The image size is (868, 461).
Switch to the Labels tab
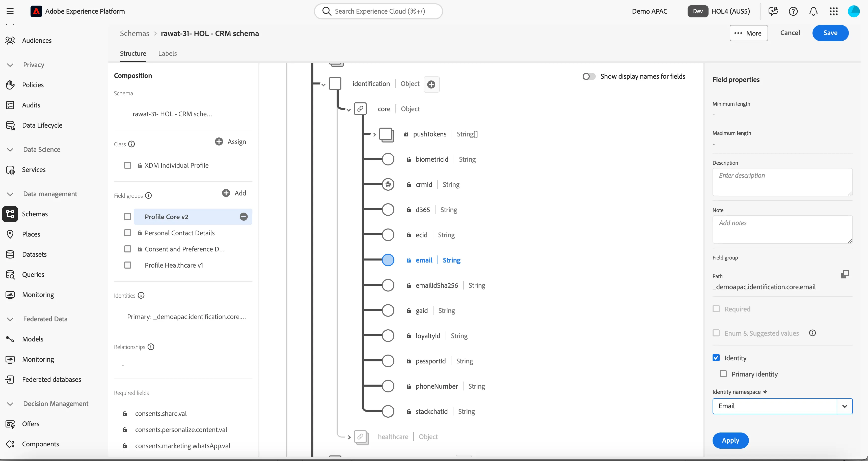(168, 53)
